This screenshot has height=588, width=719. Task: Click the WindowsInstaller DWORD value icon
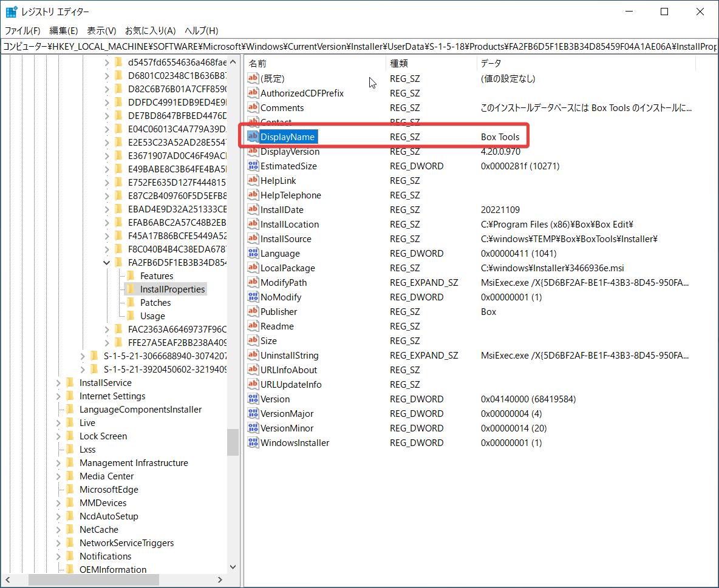click(253, 443)
